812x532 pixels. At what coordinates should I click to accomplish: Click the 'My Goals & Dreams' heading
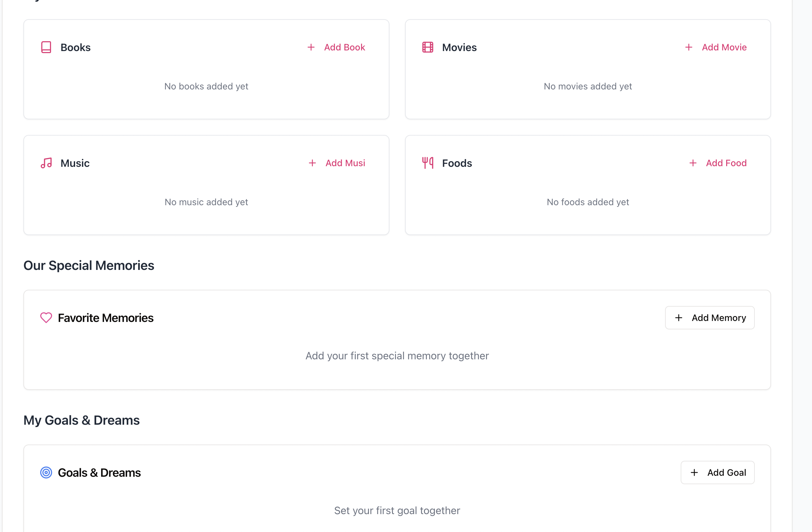pyautogui.click(x=82, y=420)
